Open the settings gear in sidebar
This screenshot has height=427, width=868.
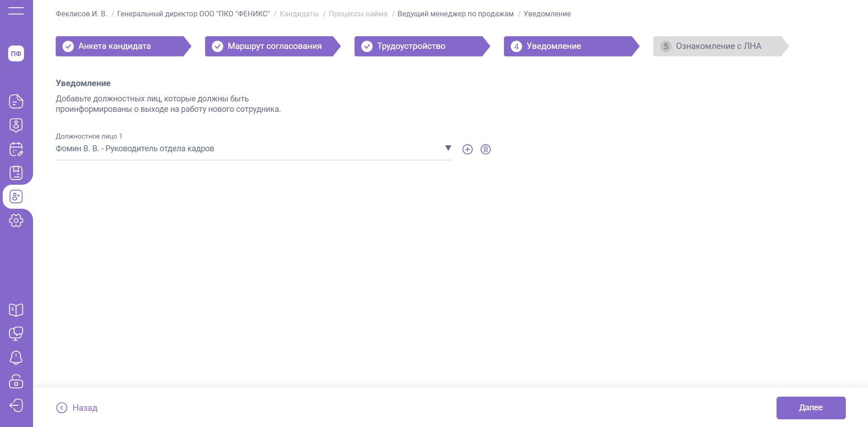(x=16, y=221)
